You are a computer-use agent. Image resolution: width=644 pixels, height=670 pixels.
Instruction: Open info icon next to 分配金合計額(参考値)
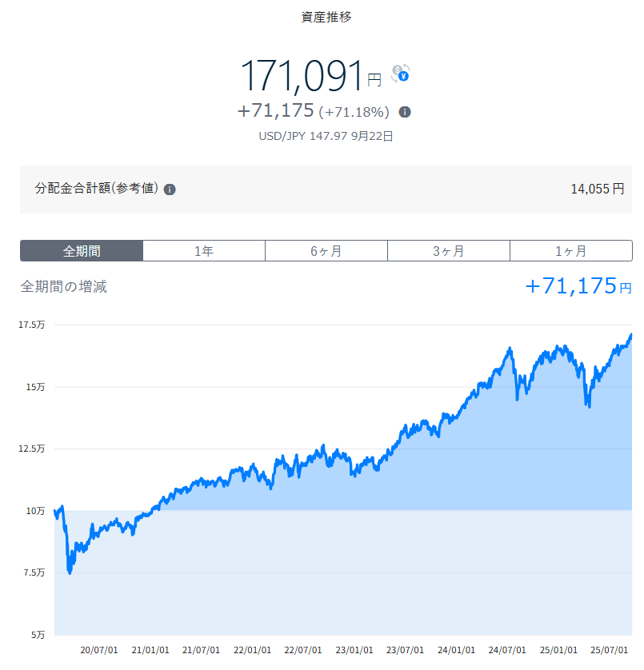(x=170, y=189)
